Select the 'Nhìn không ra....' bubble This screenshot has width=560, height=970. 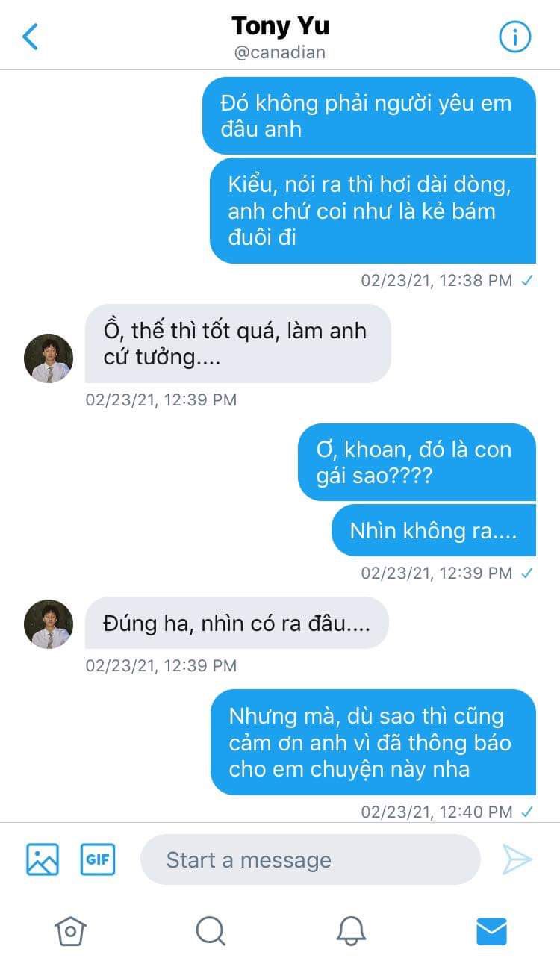tap(434, 530)
